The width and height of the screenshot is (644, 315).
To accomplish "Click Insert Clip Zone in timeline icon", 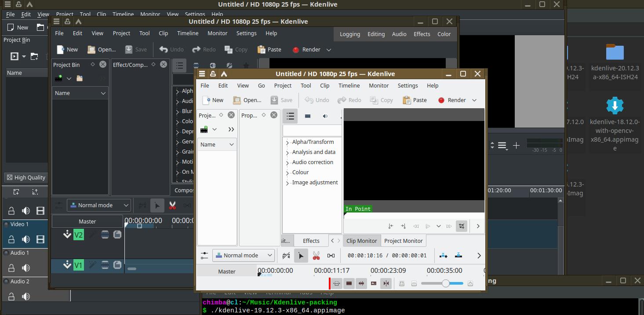I will pyautogui.click(x=443, y=256).
